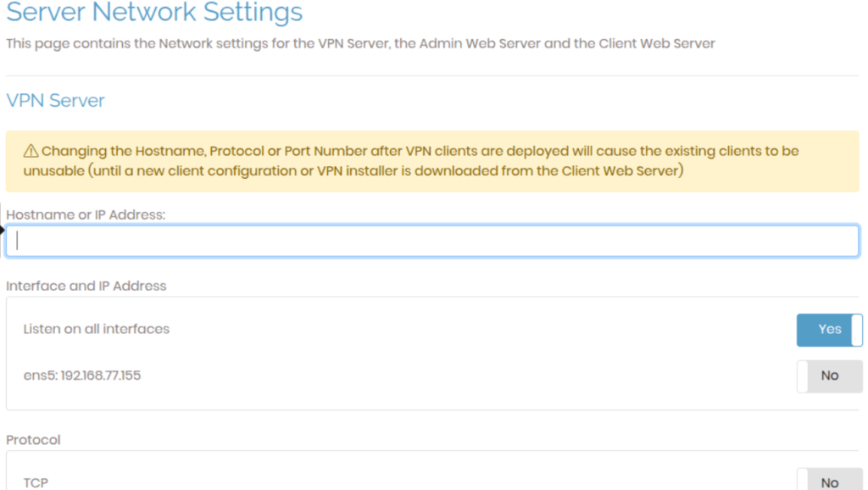This screenshot has height=490, width=868.
Task: Click the Protocol section label
Action: (x=33, y=440)
